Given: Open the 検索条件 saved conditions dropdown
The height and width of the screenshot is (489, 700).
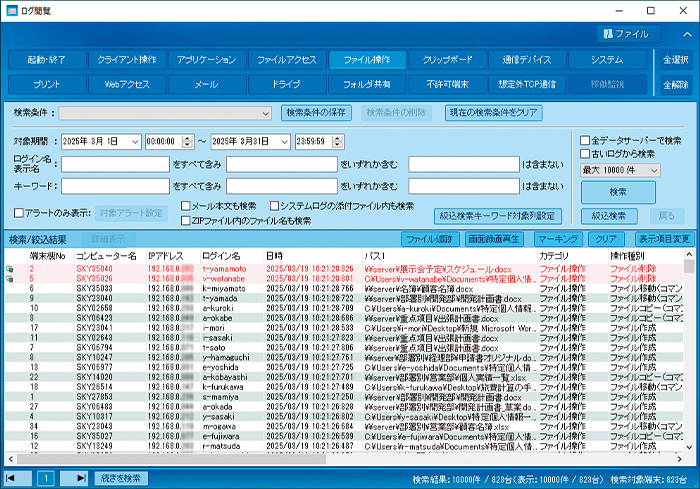Looking at the screenshot, I should [x=165, y=113].
